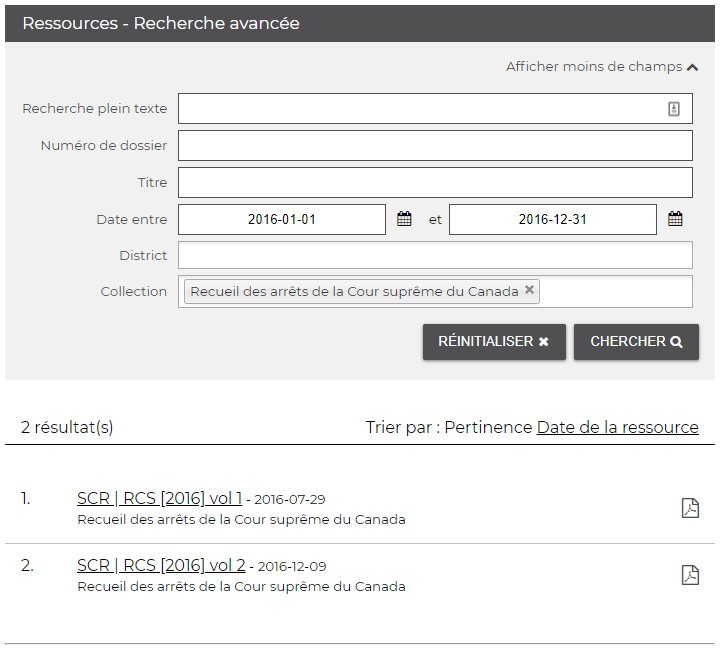
Task: Click the icon inside the full-text search field
Action: click(674, 109)
